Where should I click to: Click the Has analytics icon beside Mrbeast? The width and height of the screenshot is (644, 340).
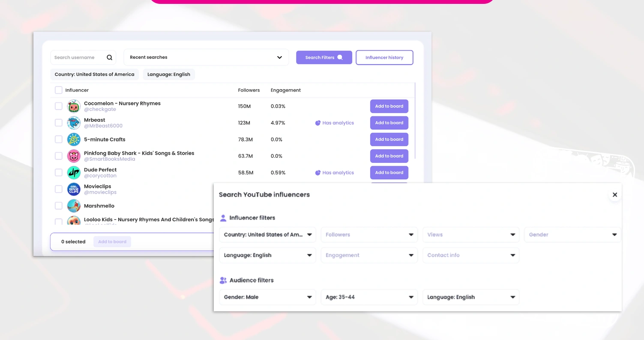click(318, 123)
